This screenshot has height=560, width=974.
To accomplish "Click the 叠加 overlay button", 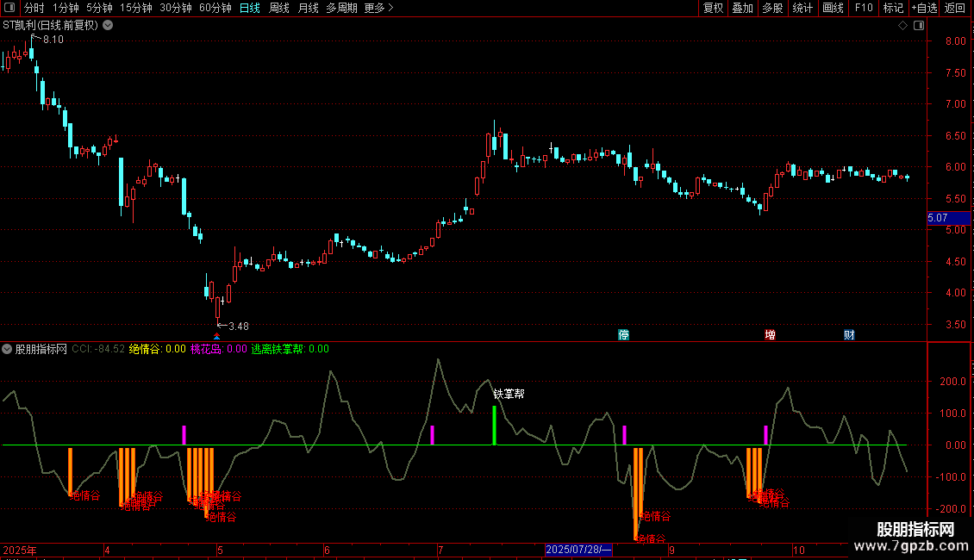I will (742, 8).
